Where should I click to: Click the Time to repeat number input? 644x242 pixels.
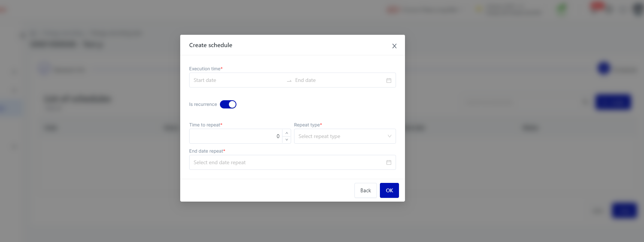click(x=236, y=136)
